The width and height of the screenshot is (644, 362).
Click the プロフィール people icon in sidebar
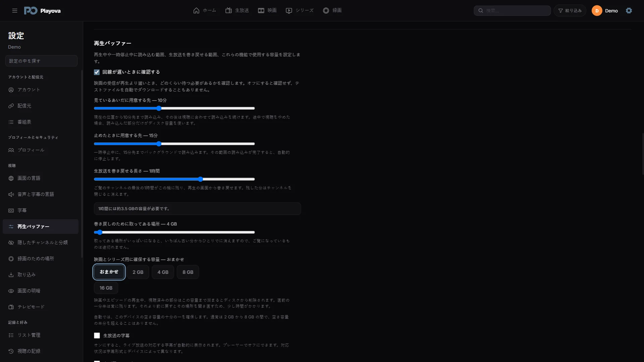pos(11,150)
